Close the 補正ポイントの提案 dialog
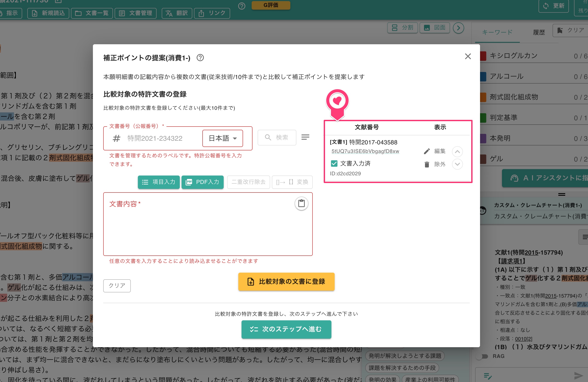588x382 pixels. (468, 57)
